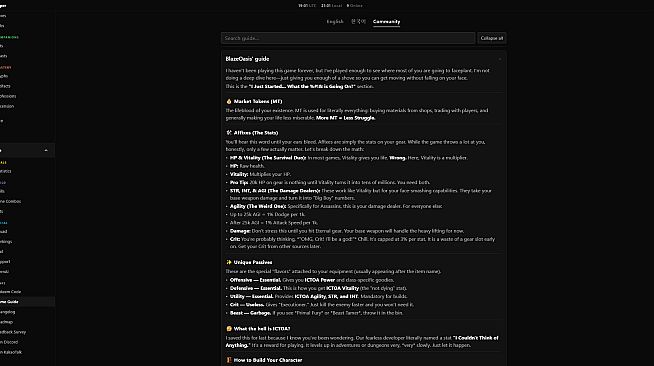The image size is (654, 366).
Task: Focus the Search guide input field
Action: click(x=348, y=38)
